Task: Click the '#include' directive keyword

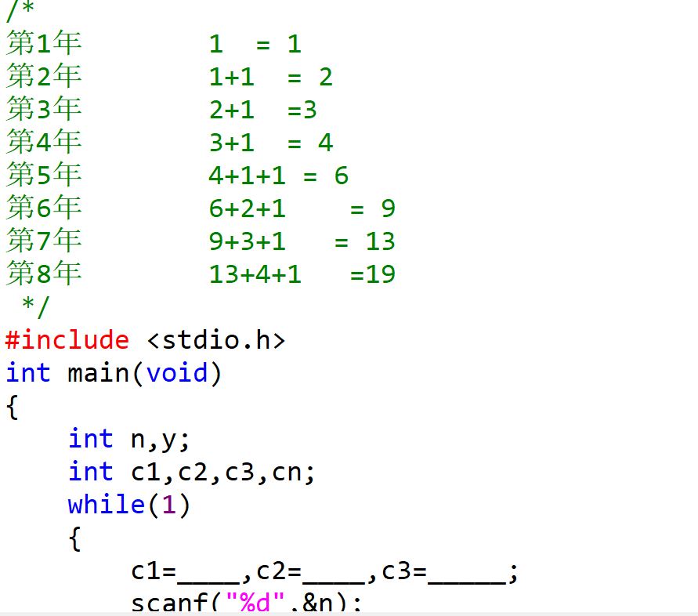Action: (x=67, y=340)
